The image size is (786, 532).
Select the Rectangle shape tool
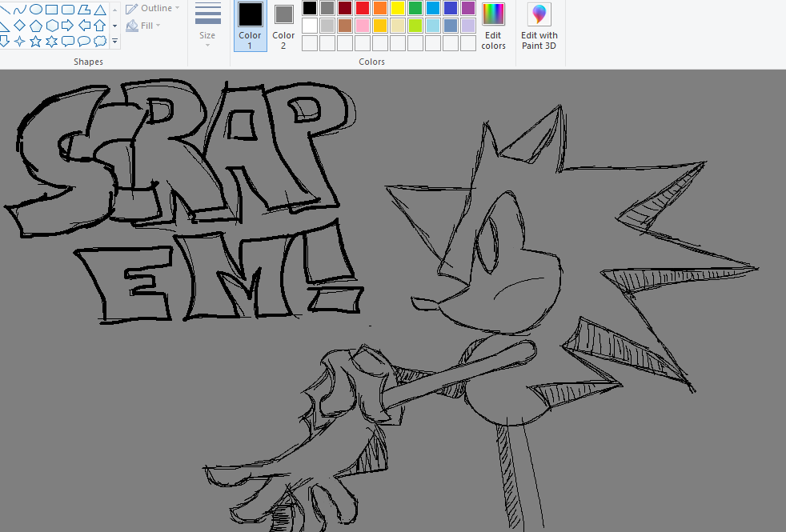[52, 9]
